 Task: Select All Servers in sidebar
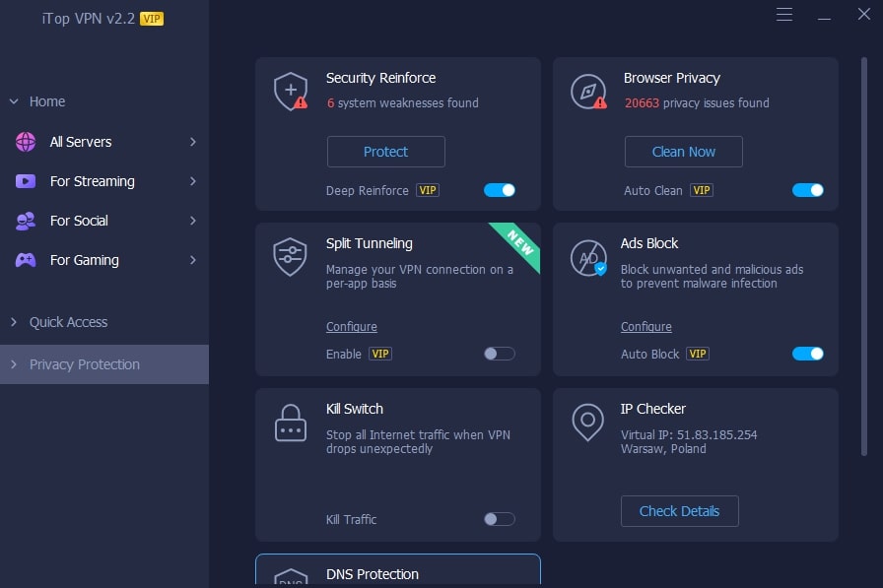pos(104,142)
